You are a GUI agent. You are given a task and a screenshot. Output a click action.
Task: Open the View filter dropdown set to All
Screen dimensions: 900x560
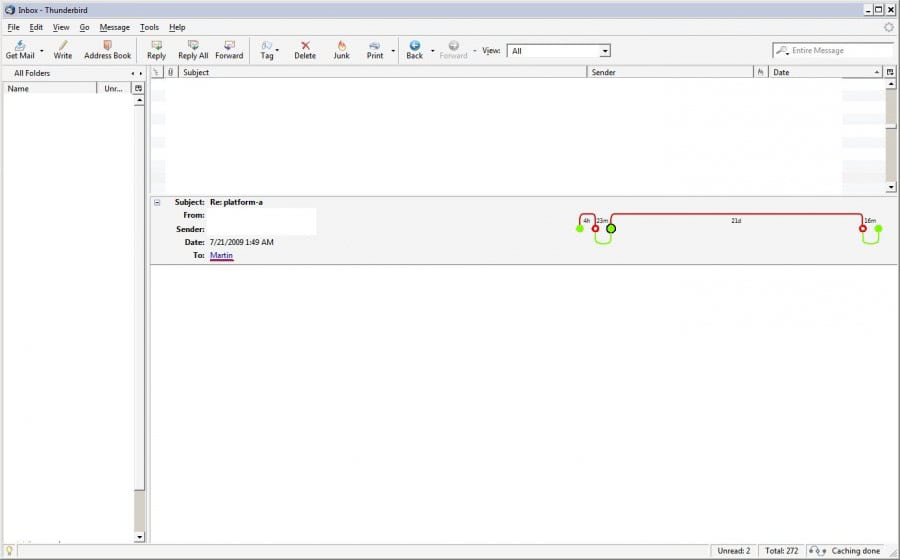(x=558, y=51)
